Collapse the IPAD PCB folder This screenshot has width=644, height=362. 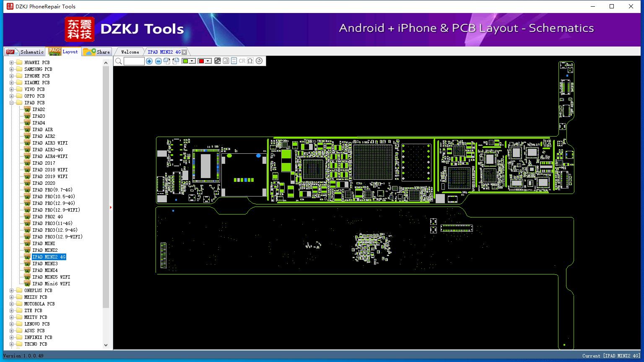pyautogui.click(x=12, y=103)
